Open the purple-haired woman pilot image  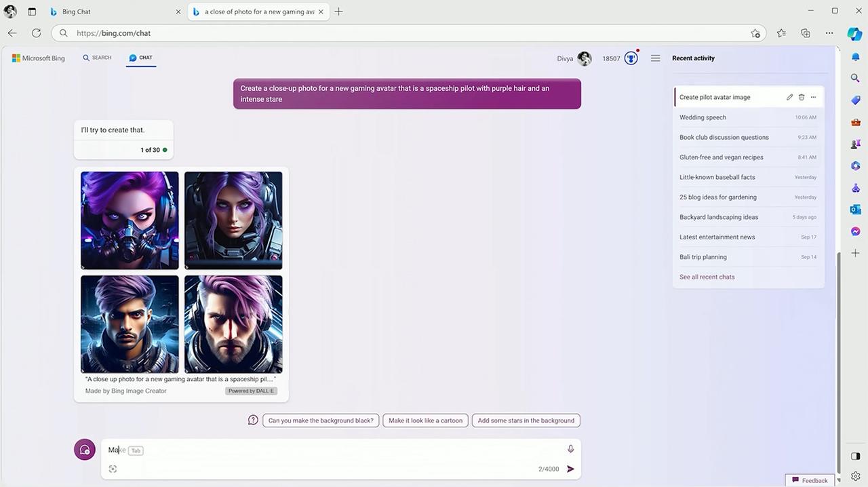tap(233, 220)
